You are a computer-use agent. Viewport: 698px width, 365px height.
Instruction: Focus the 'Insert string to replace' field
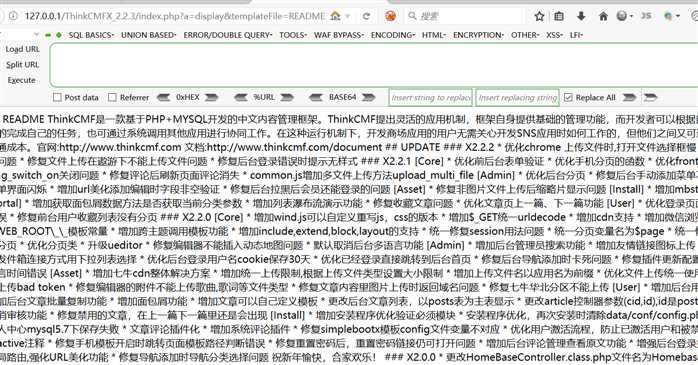click(x=430, y=97)
